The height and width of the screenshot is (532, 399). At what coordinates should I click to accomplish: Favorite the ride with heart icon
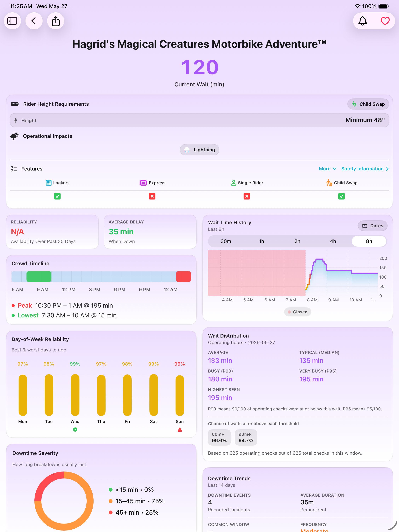(x=385, y=21)
